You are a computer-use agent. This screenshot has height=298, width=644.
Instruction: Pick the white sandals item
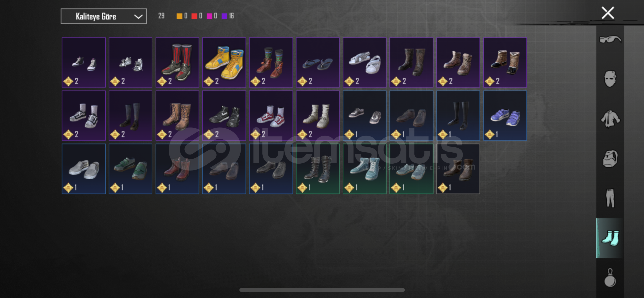pos(365,62)
